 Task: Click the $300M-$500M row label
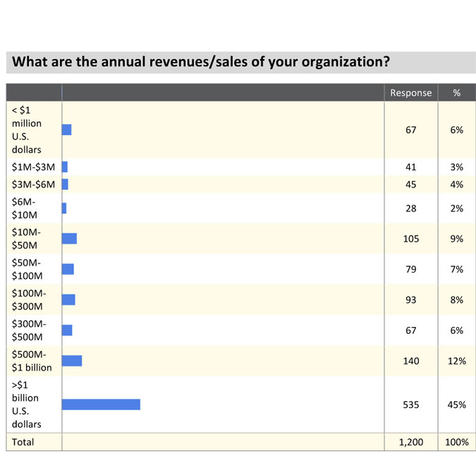click(29, 330)
